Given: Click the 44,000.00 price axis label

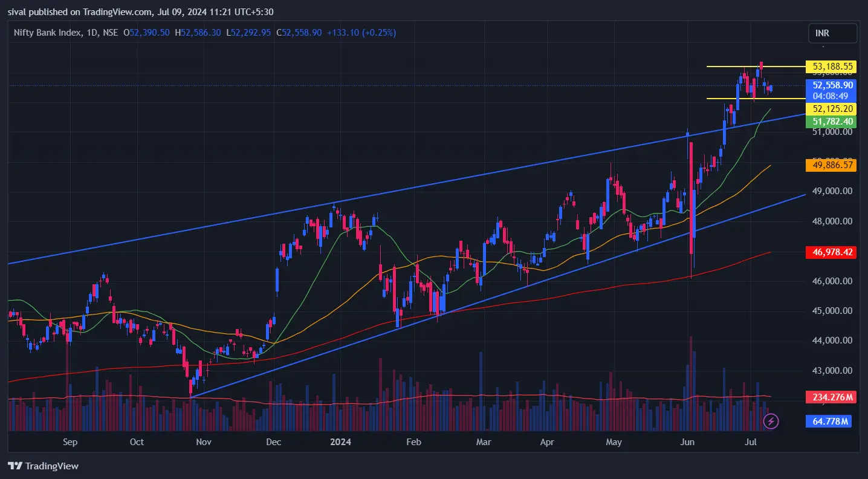Looking at the screenshot, I should pos(833,341).
